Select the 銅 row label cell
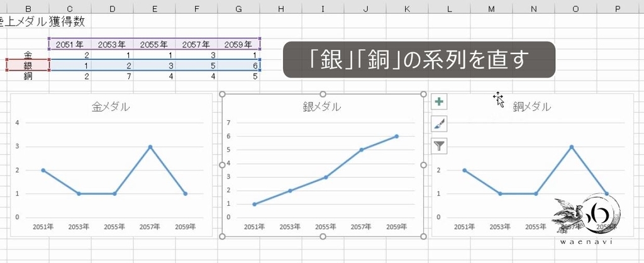 (28, 76)
